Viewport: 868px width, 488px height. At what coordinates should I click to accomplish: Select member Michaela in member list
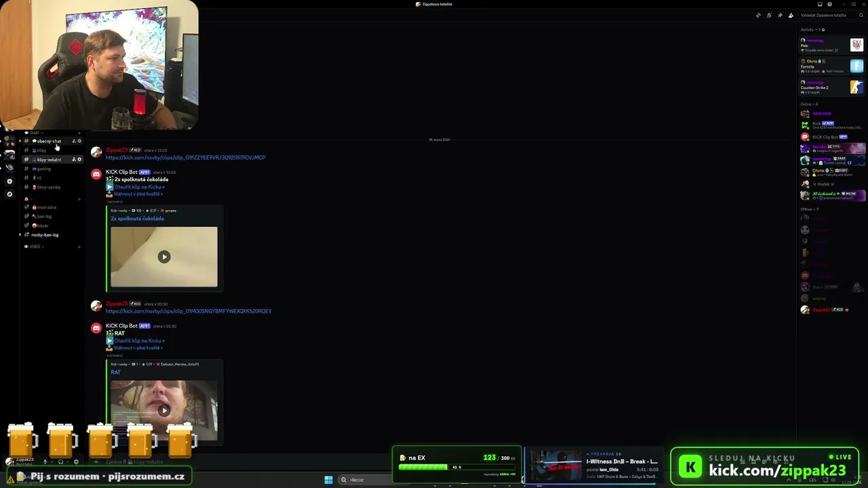pos(832,195)
